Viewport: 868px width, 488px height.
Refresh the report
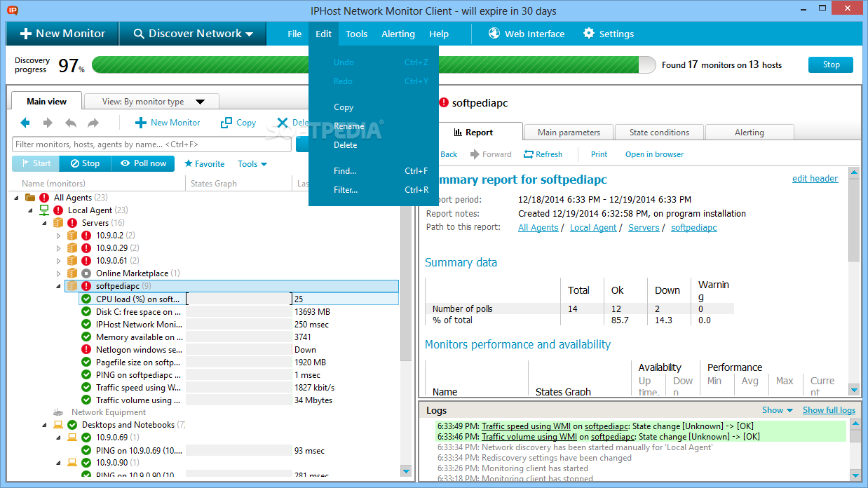tap(543, 154)
